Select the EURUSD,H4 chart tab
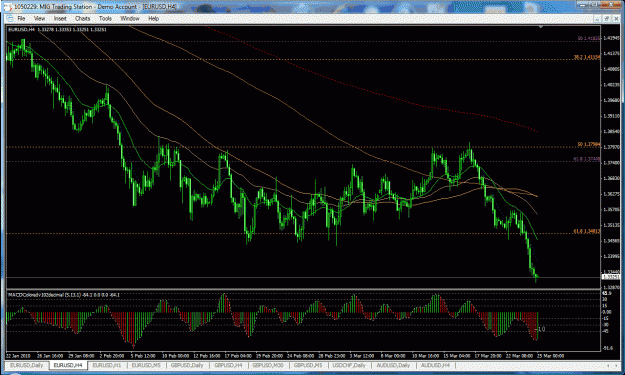 68,365
